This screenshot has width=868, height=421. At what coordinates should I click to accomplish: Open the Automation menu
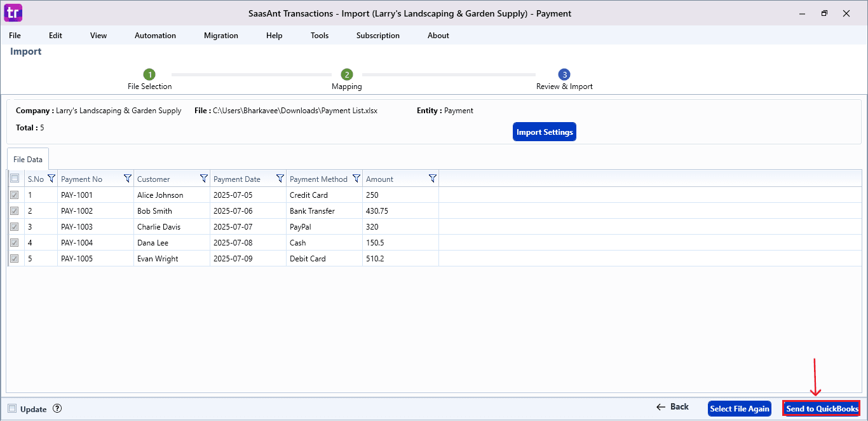click(x=155, y=36)
